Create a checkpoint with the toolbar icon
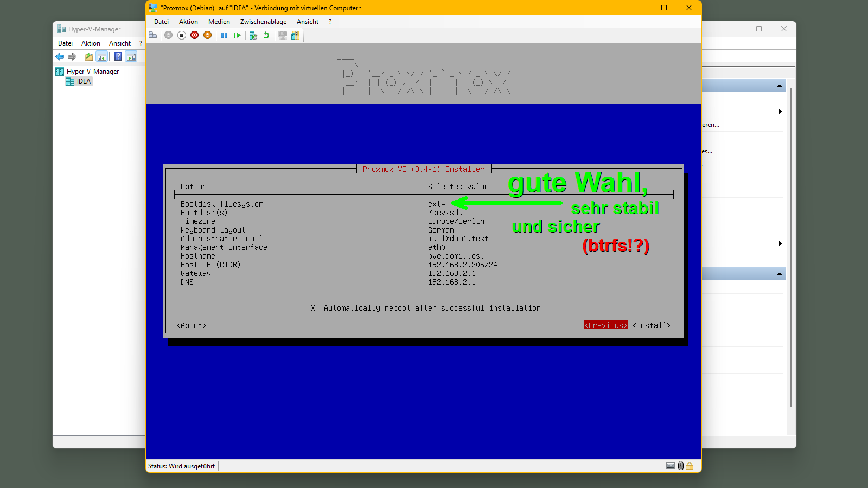 [x=253, y=35]
